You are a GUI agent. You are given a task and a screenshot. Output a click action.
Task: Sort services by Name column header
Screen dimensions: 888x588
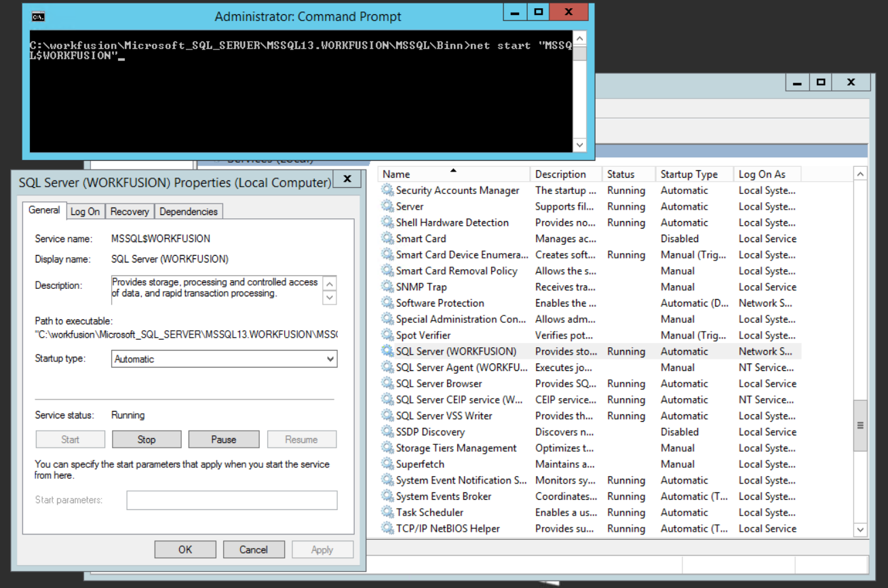[453, 174]
